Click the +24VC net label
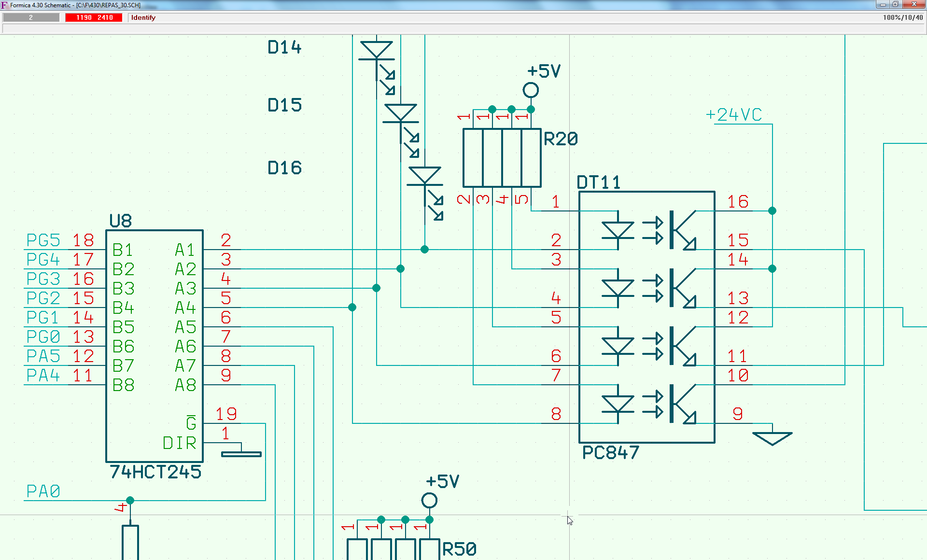 734,115
